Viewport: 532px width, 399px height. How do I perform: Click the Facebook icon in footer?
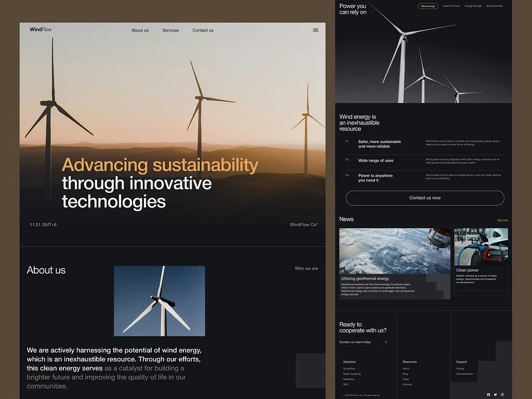tap(488, 394)
